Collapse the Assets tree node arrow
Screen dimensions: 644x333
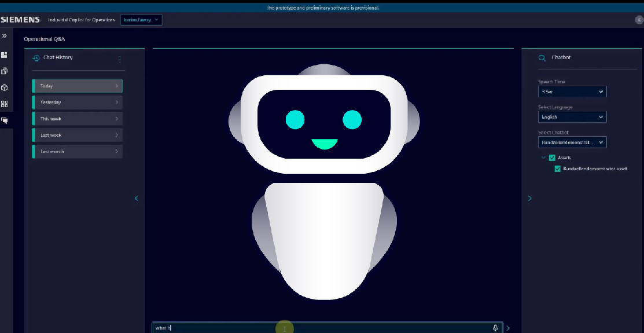tap(543, 158)
